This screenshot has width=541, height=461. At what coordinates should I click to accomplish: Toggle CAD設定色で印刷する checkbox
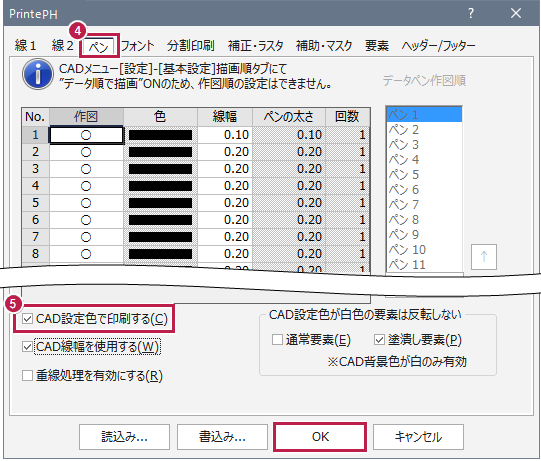coord(27,318)
